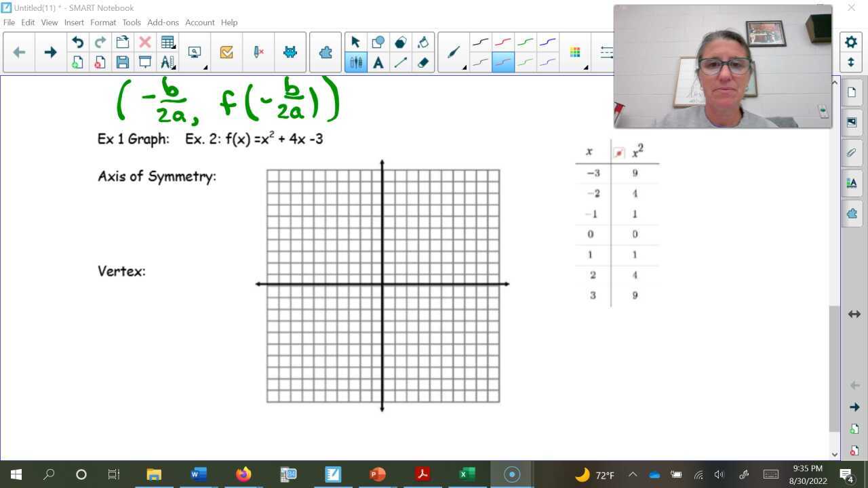Select the blue highlighted pen swatch
Image resolution: width=868 pixels, height=488 pixels.
[x=502, y=62]
